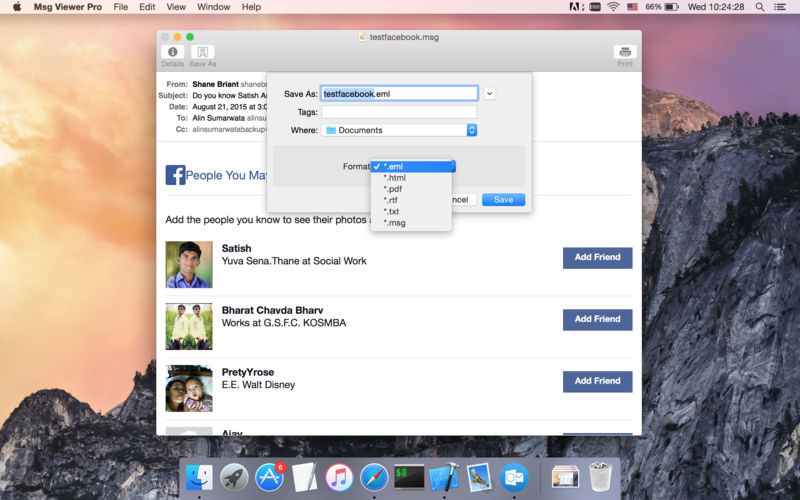Select *.pdf format option
This screenshot has height=500, width=800.
(x=411, y=189)
